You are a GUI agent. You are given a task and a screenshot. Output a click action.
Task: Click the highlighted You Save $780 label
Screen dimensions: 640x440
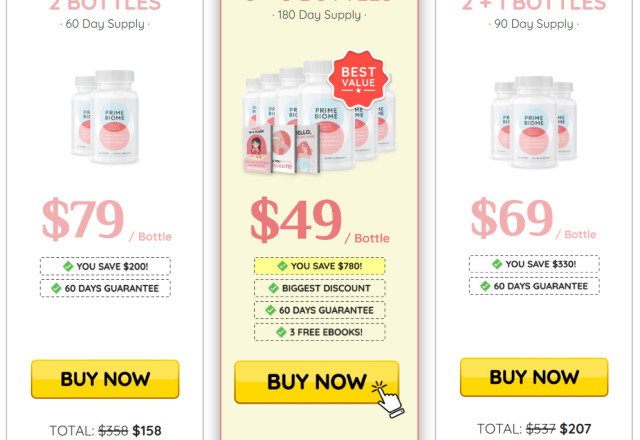(x=320, y=266)
